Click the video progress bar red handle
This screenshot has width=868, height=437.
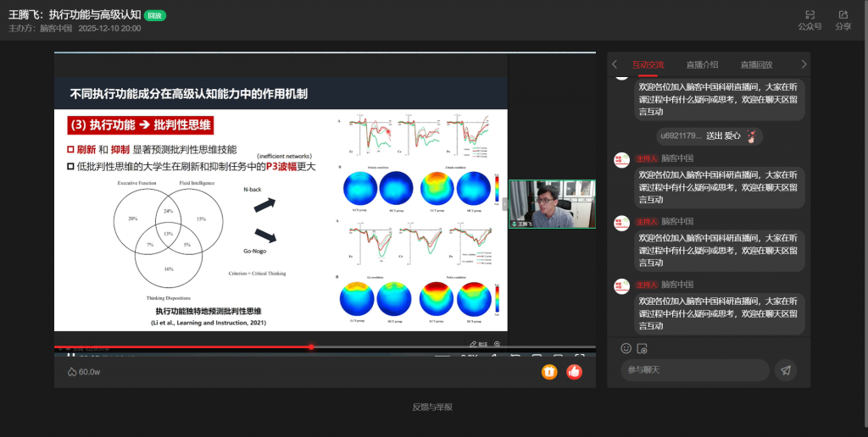[311, 346]
